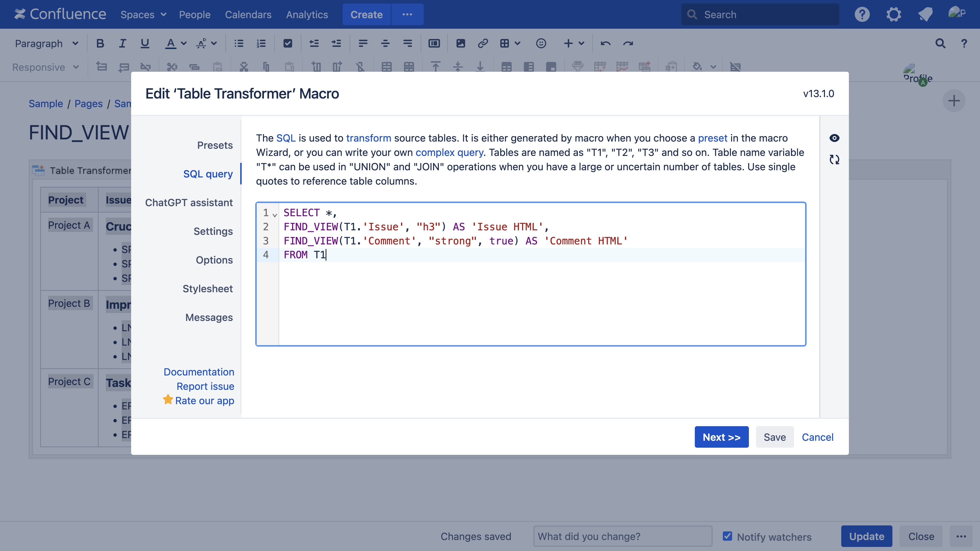
Task: Click the emoticon smiley icon
Action: [541, 43]
